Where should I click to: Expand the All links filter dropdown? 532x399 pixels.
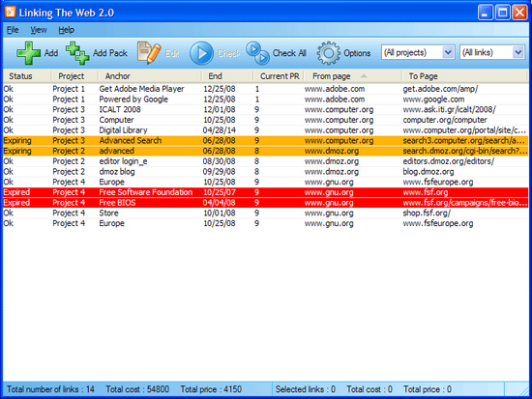click(x=517, y=52)
